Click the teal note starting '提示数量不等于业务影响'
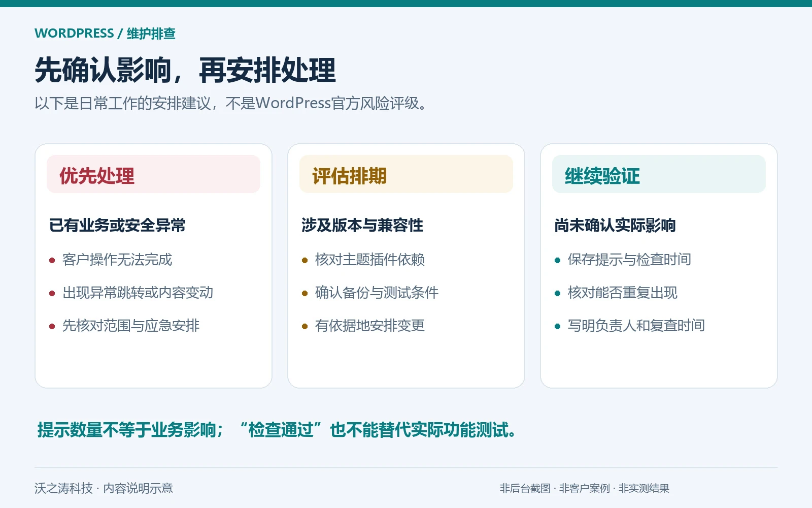 [x=277, y=430]
